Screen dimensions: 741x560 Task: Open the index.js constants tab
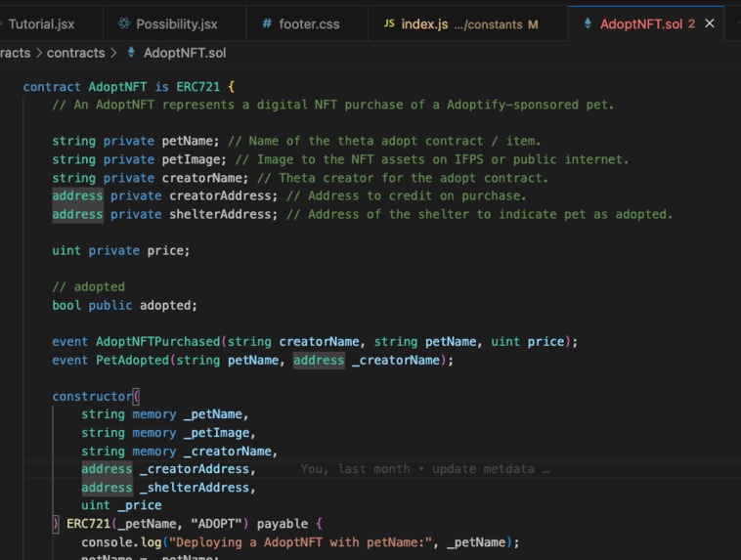tap(467, 24)
